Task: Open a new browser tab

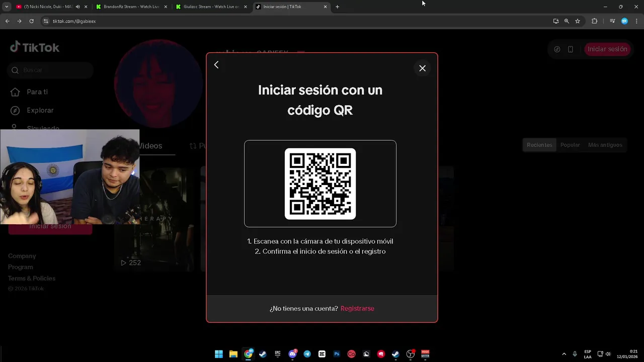Action: [x=337, y=7]
